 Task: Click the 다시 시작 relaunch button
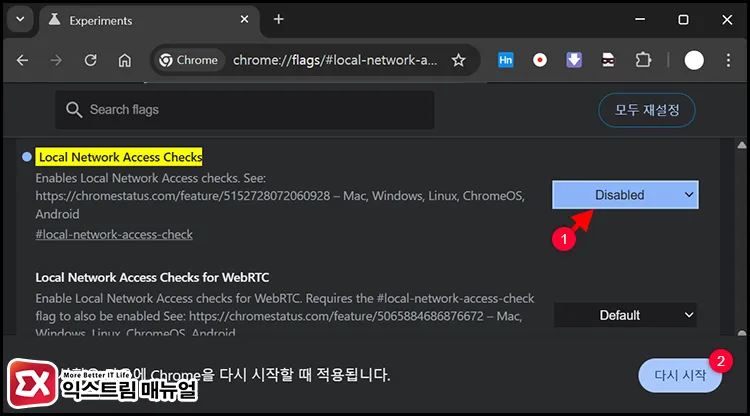680,375
